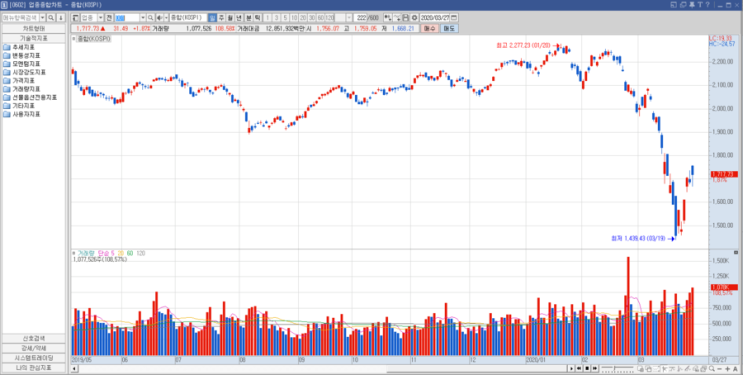Open the menu search dropdown arrow
This screenshot has height=375, width=743.
[x=43, y=18]
